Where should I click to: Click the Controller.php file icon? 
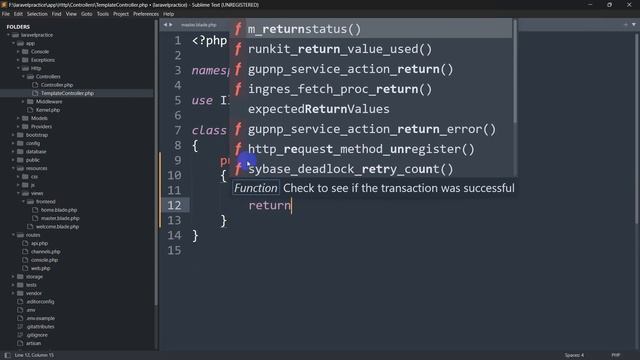[35, 85]
